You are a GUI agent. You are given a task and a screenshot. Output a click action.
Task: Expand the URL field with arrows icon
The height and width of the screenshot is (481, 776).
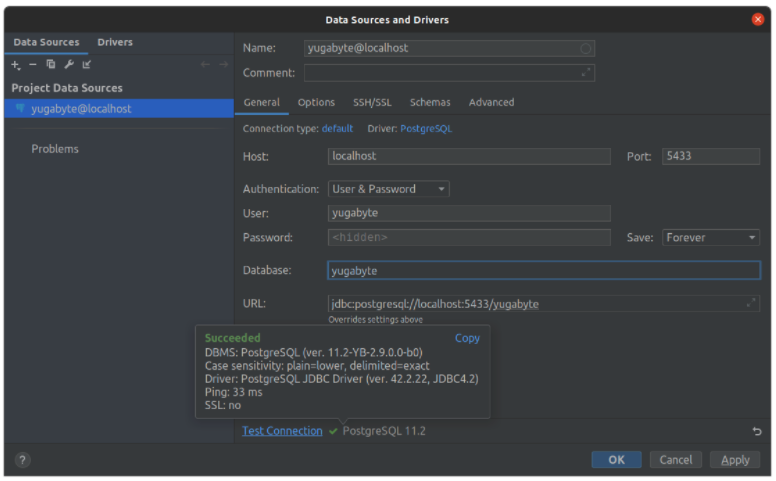click(750, 303)
